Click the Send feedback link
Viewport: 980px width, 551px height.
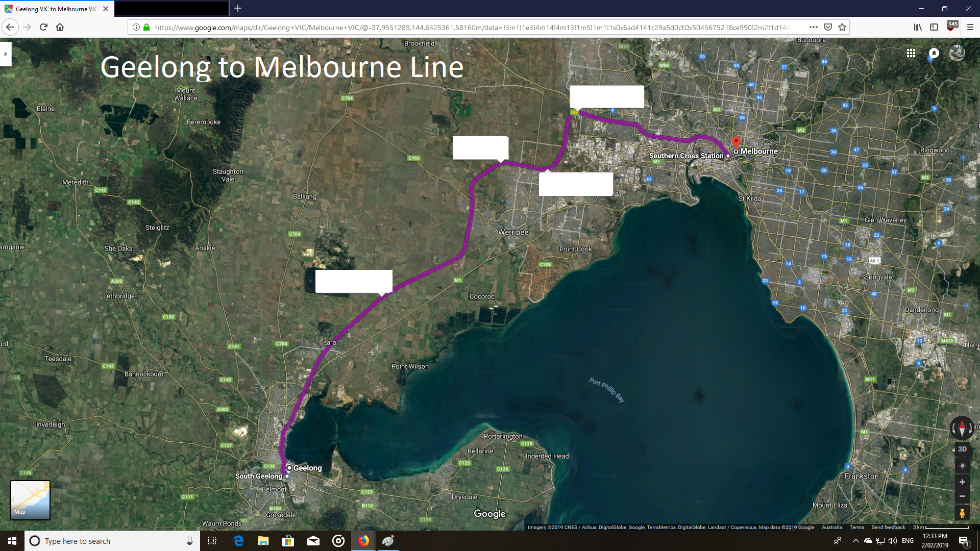click(888, 528)
